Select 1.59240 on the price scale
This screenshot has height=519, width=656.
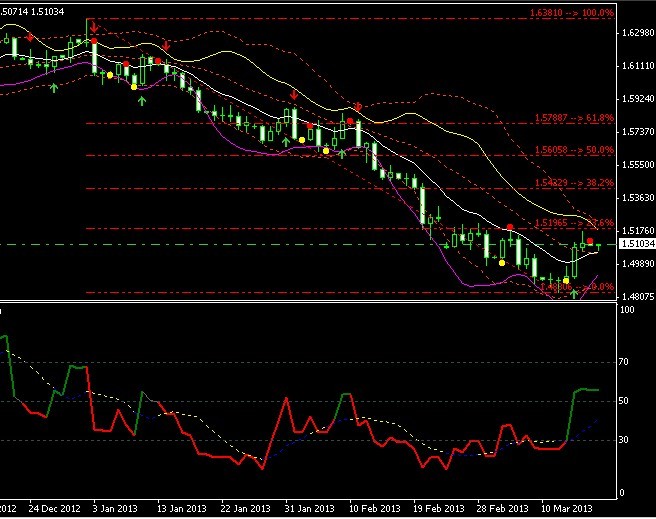pyautogui.click(x=638, y=99)
